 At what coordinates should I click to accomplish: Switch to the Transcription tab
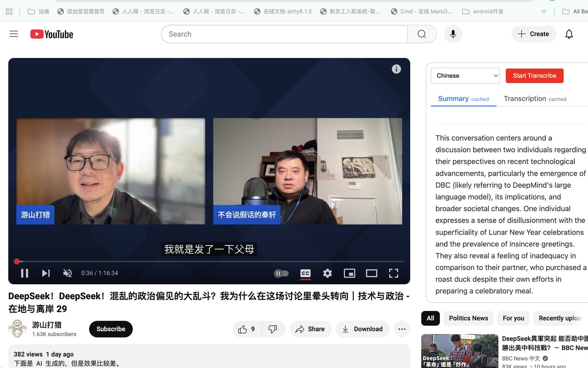click(x=535, y=99)
